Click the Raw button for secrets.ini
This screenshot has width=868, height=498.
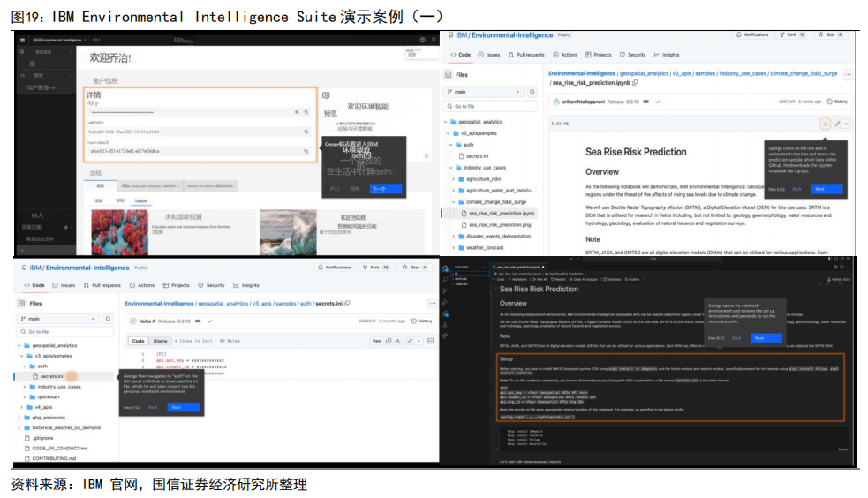click(x=376, y=341)
